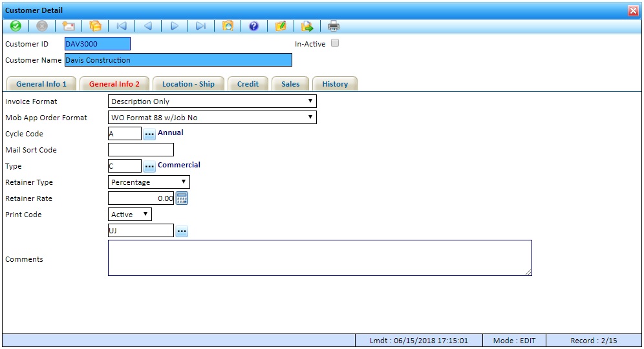Click the gray cancel X icon
Viewport: 644px width, 349px height.
[x=42, y=26]
